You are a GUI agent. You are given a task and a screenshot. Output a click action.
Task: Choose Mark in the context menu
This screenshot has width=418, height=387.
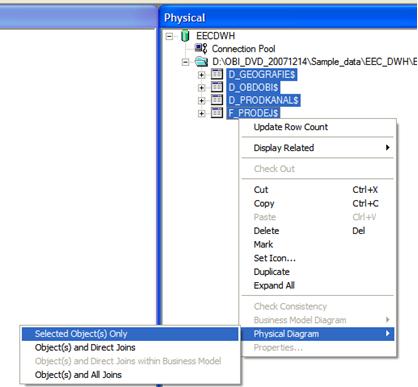[318, 244]
